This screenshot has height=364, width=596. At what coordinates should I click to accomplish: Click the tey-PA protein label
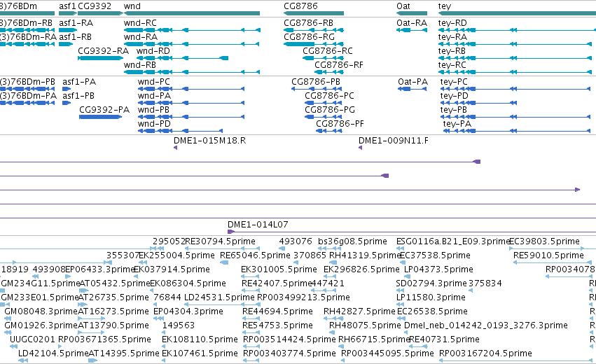coord(457,124)
